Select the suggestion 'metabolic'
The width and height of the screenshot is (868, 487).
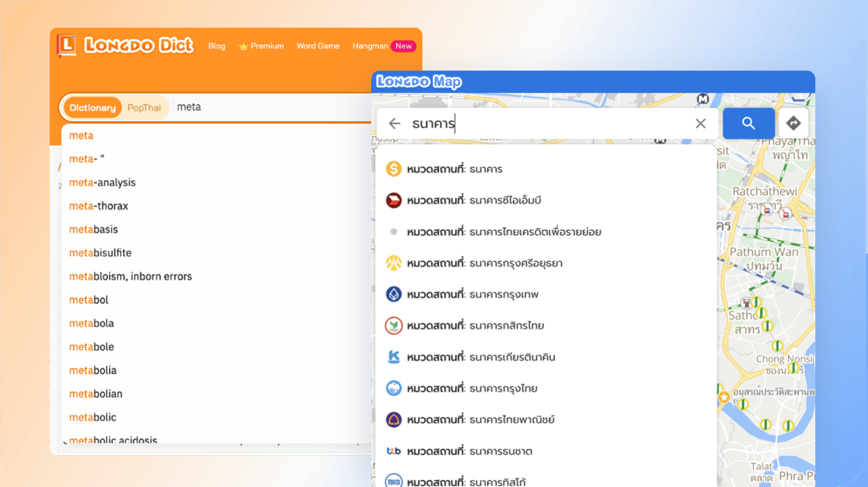click(93, 417)
